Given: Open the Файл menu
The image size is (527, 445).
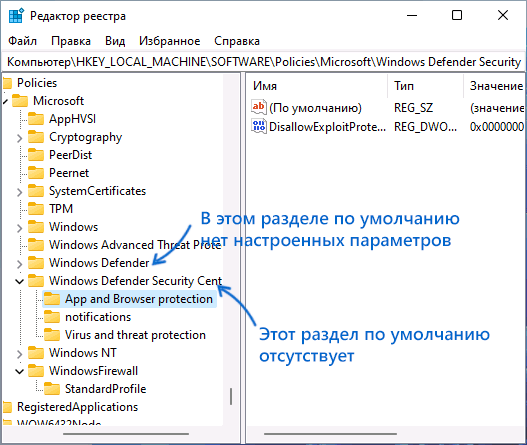Looking at the screenshot, I should point(22,41).
